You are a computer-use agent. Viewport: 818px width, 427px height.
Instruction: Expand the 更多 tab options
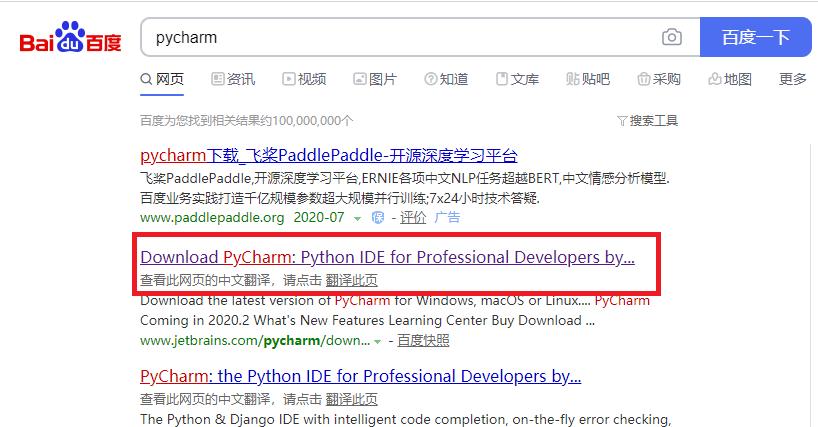[792, 79]
